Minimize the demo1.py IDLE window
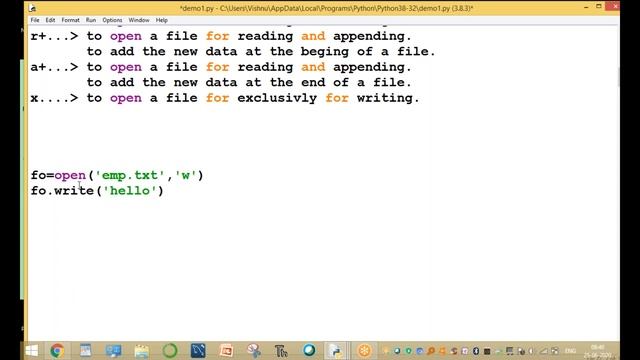 [x=587, y=7]
